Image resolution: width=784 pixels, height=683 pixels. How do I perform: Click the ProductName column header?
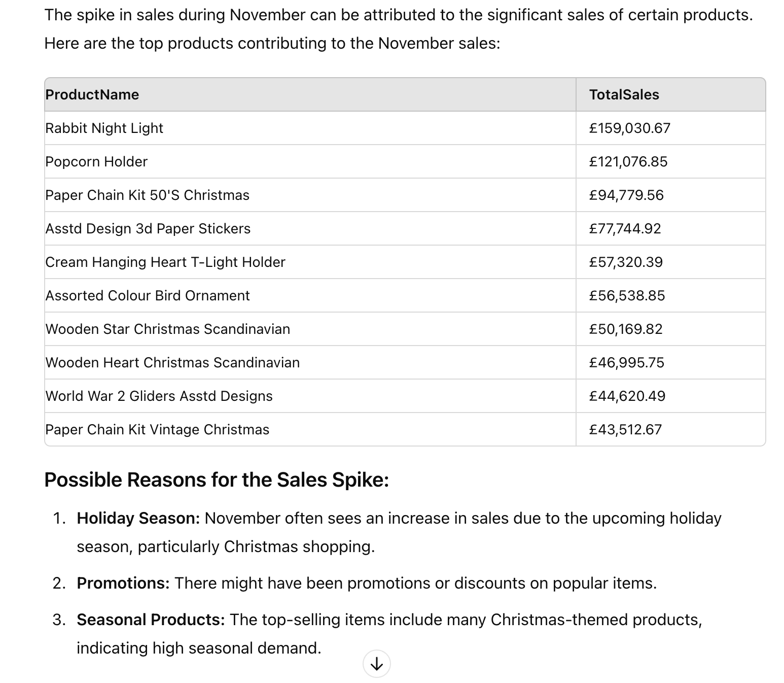pos(92,95)
